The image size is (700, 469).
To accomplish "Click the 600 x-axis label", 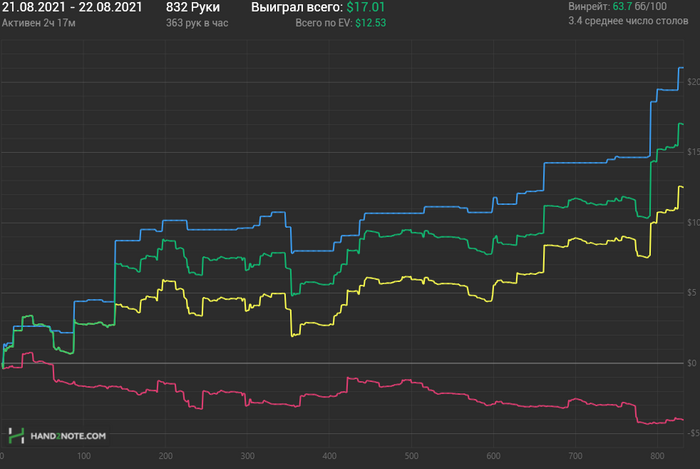I will point(493,456).
